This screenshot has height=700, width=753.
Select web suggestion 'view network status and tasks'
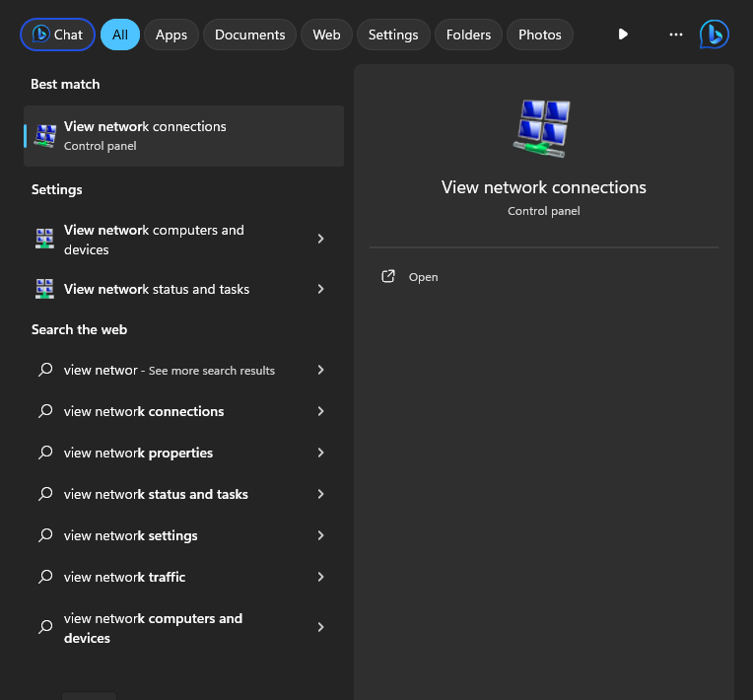(184, 494)
